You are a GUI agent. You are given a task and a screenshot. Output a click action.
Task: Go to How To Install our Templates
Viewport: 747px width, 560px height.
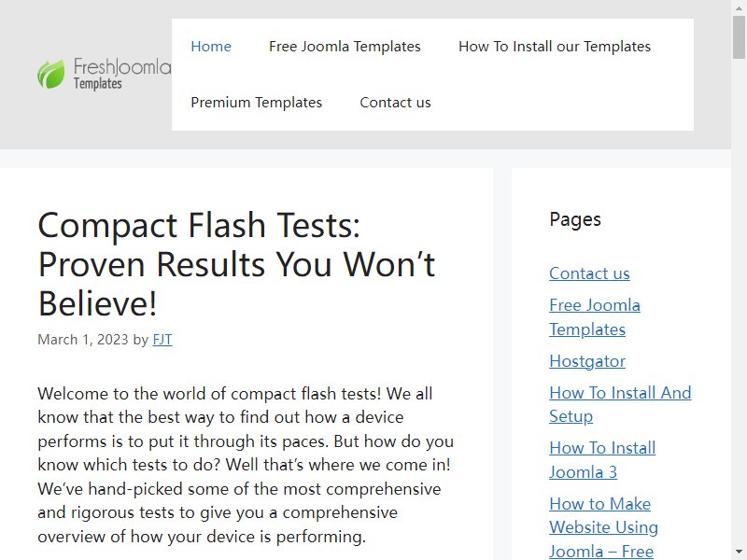tap(555, 47)
